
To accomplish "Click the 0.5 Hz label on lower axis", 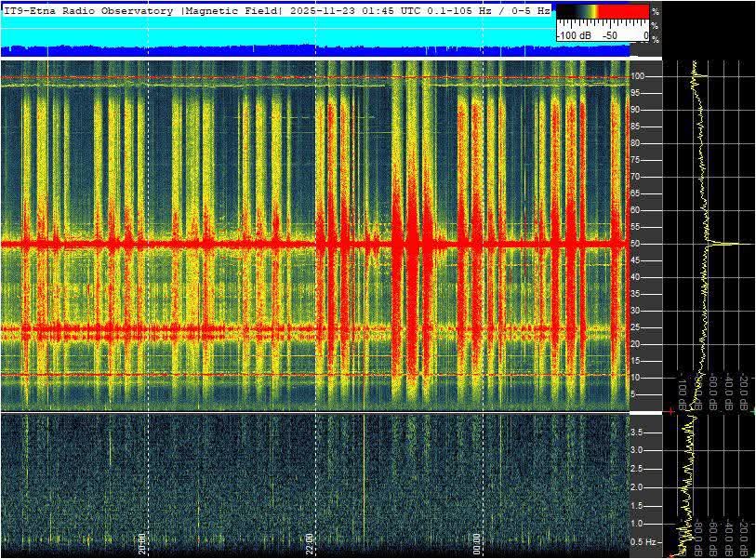I will (642, 542).
